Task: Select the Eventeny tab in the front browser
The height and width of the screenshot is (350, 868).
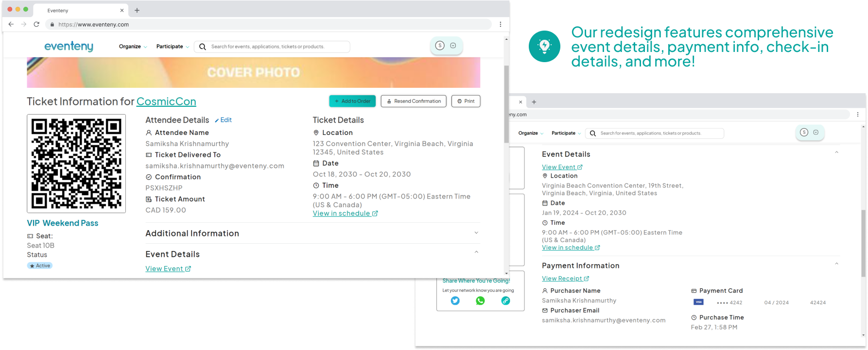Action: pyautogui.click(x=82, y=10)
